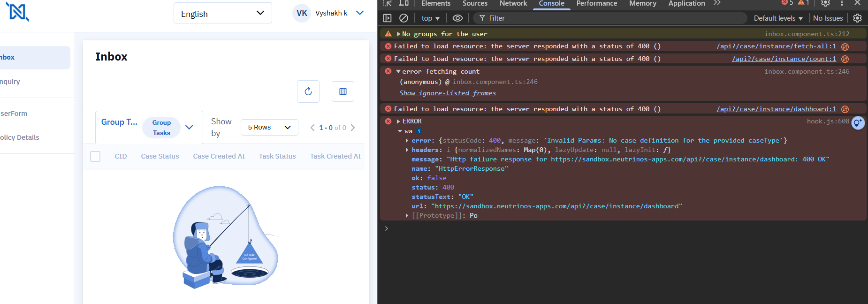Click the create live expression eye icon
The width and height of the screenshot is (868, 304).
tap(457, 18)
